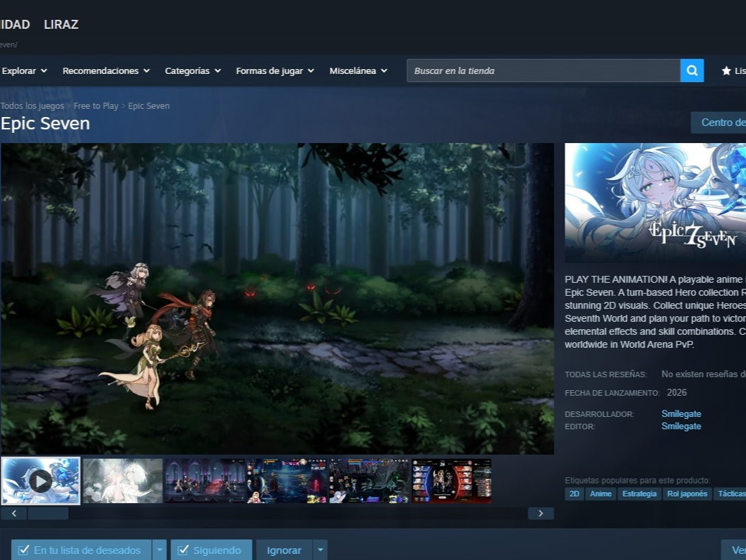The height and width of the screenshot is (560, 746).
Task: Click the 'Ignorar' button
Action: pos(284,550)
